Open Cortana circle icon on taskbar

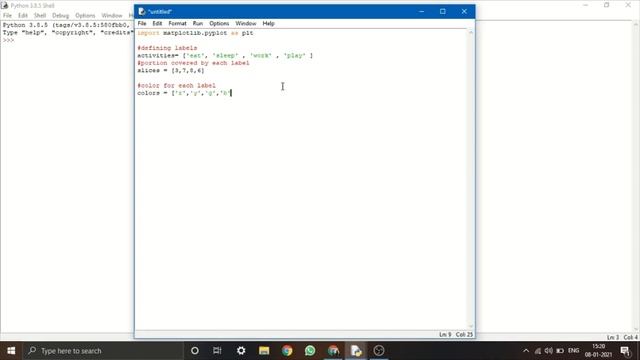pos(195,351)
